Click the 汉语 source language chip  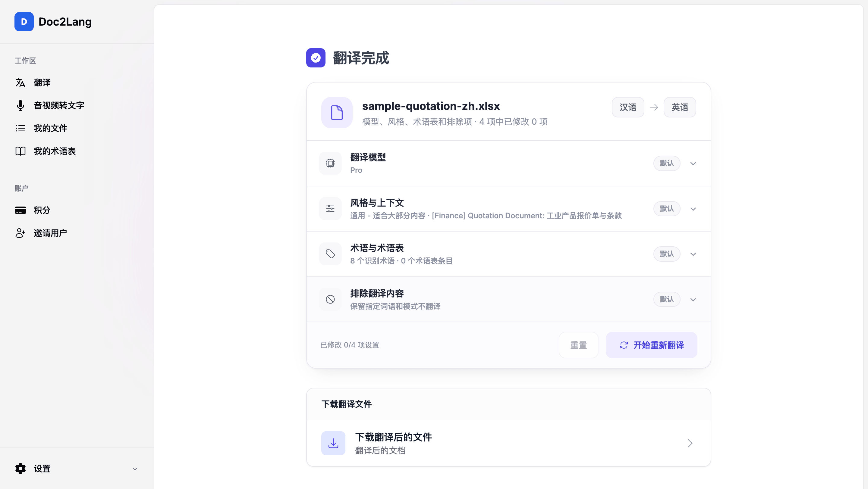[628, 107]
